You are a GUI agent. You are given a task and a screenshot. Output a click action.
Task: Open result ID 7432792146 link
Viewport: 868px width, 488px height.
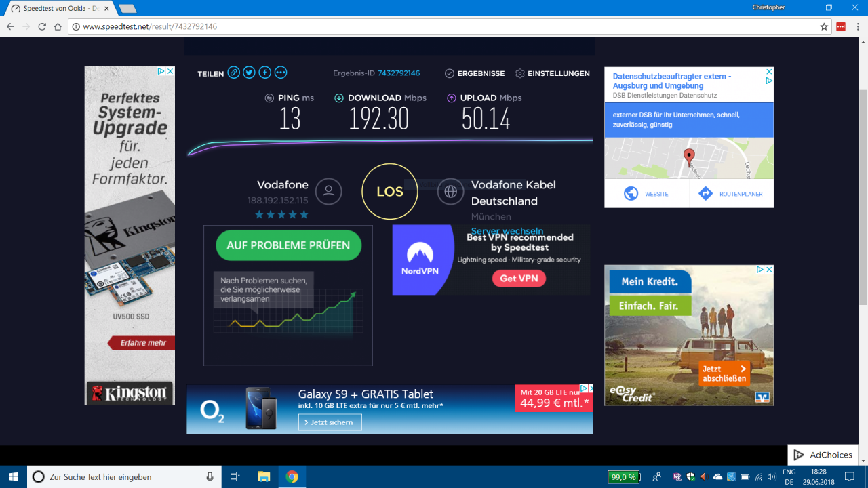(399, 73)
